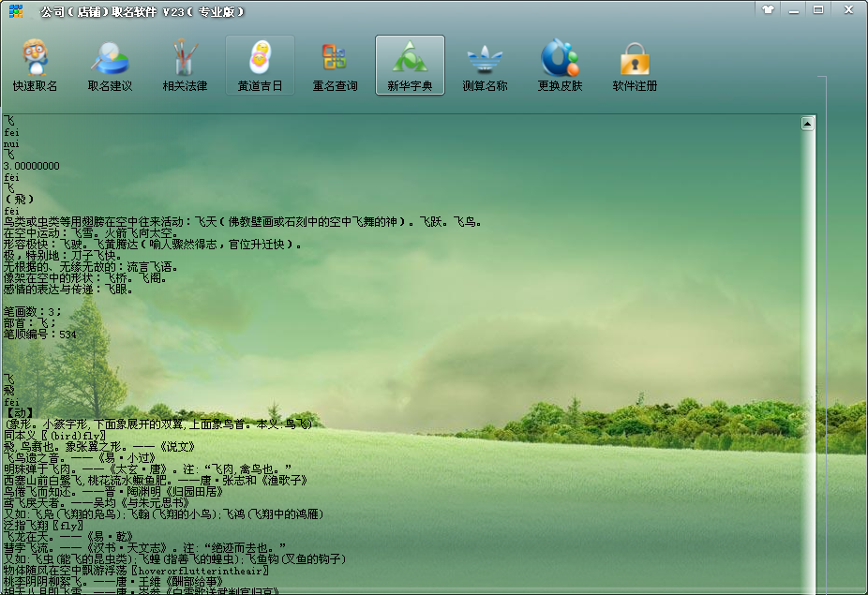The height and width of the screenshot is (595, 868).
Task: Close the 公司(店铺)取名软件 window
Action: click(846, 9)
